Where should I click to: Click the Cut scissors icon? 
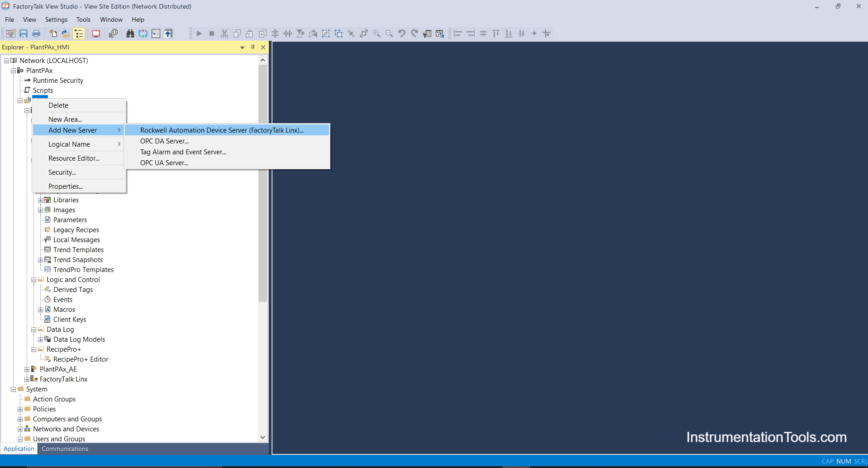coord(224,33)
